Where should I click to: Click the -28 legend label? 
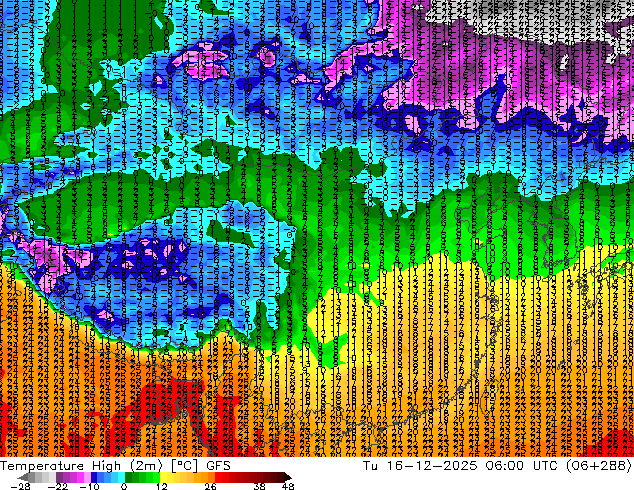click(20, 486)
